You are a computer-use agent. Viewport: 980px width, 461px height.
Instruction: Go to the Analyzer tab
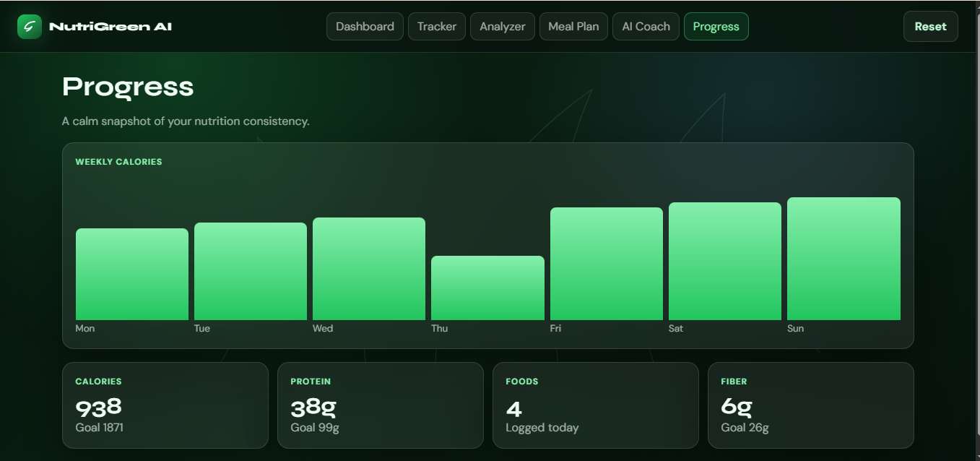(x=503, y=27)
